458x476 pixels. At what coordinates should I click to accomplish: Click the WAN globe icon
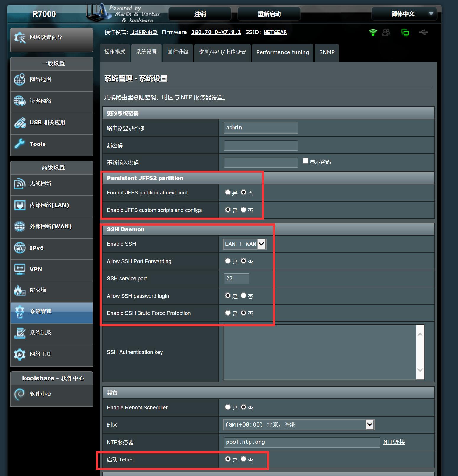point(20,226)
